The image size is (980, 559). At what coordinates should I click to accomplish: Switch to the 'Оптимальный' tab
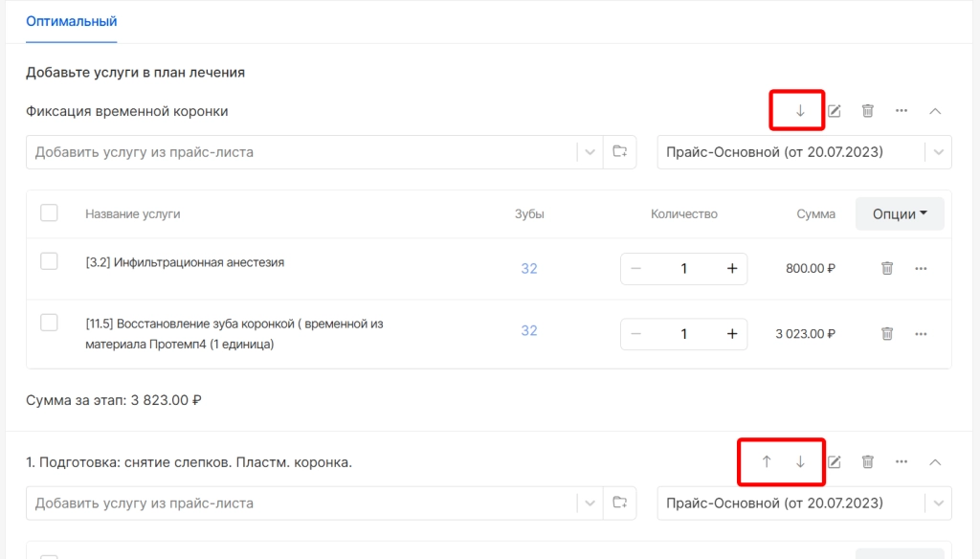click(x=71, y=21)
